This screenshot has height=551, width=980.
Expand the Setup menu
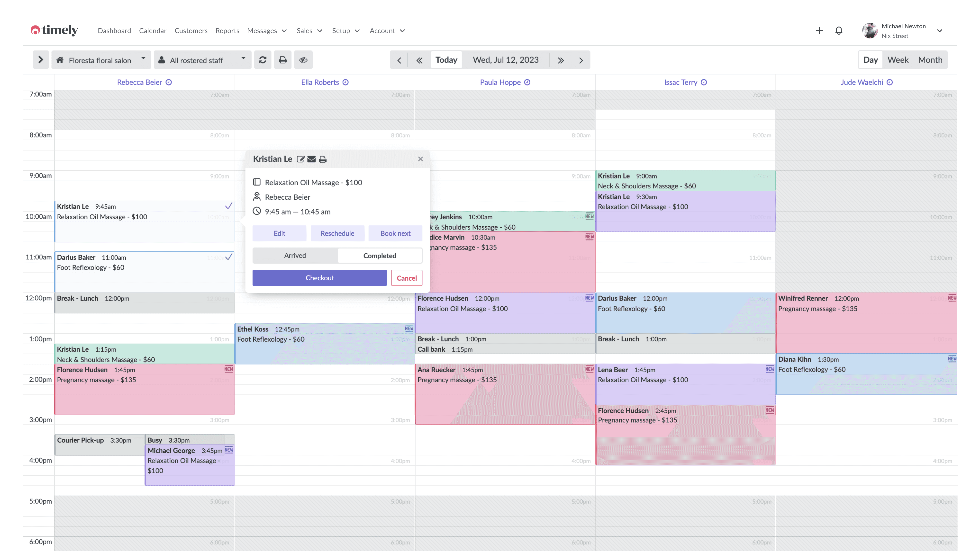click(346, 31)
